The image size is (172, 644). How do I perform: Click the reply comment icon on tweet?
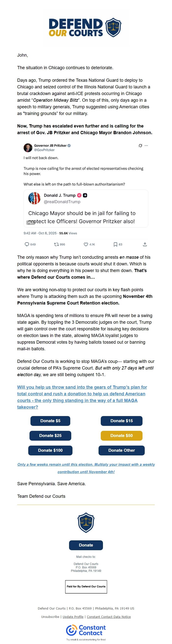click(x=27, y=244)
